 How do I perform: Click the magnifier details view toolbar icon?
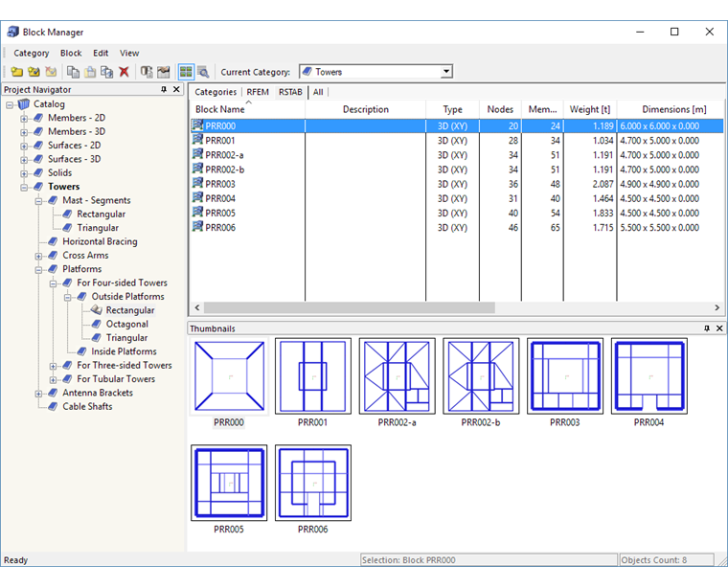202,72
